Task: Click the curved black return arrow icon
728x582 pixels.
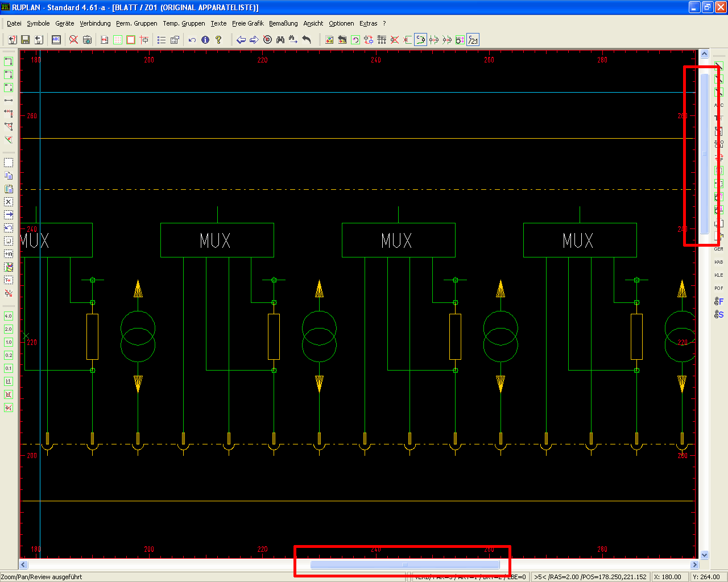Action: pyautogui.click(x=307, y=40)
